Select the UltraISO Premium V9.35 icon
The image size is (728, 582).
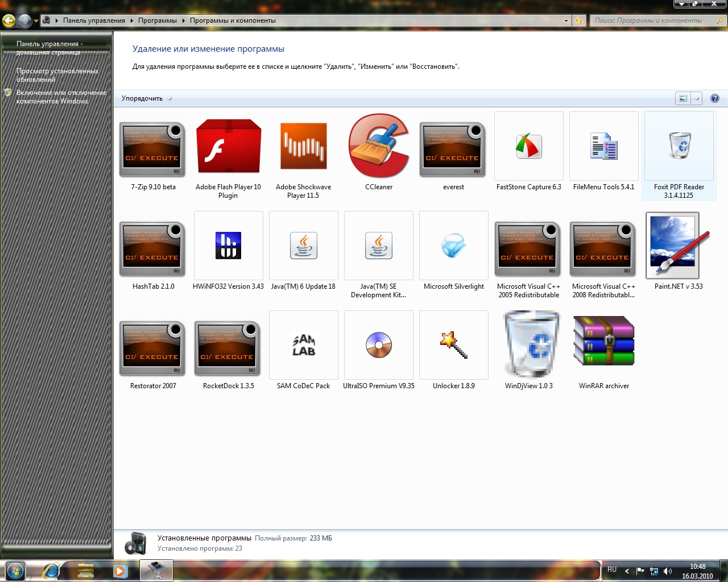pyautogui.click(x=379, y=345)
